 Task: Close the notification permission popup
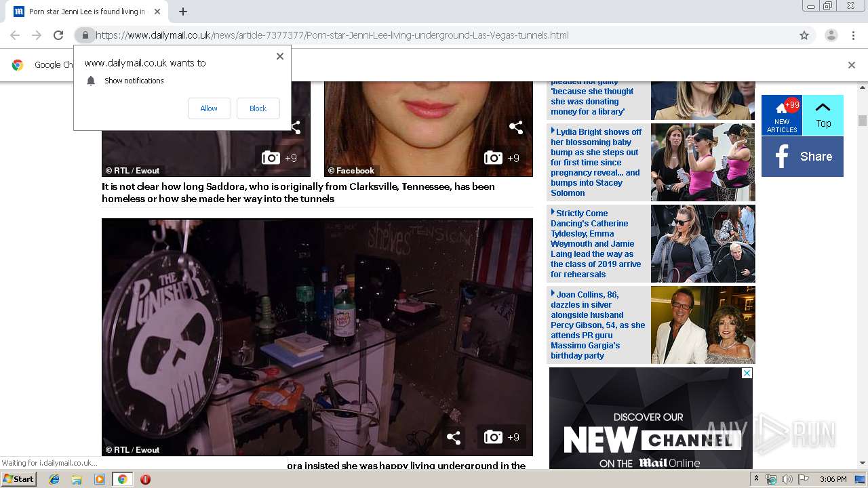280,56
